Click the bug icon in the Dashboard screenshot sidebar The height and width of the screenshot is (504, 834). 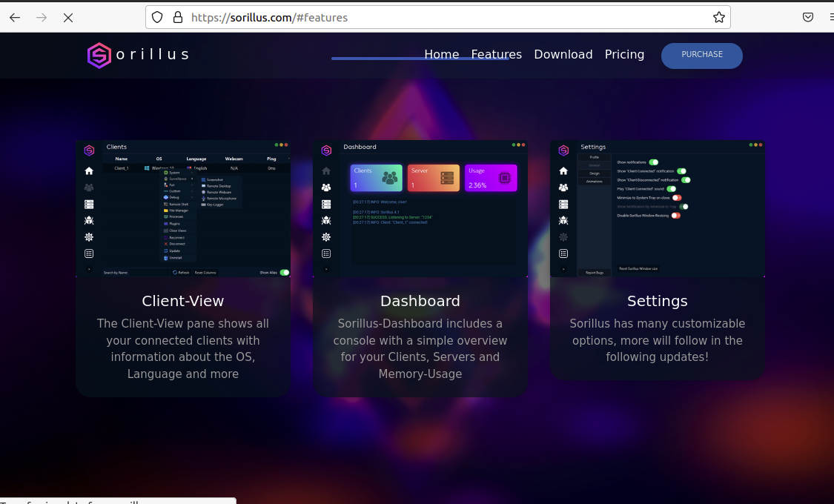click(326, 220)
